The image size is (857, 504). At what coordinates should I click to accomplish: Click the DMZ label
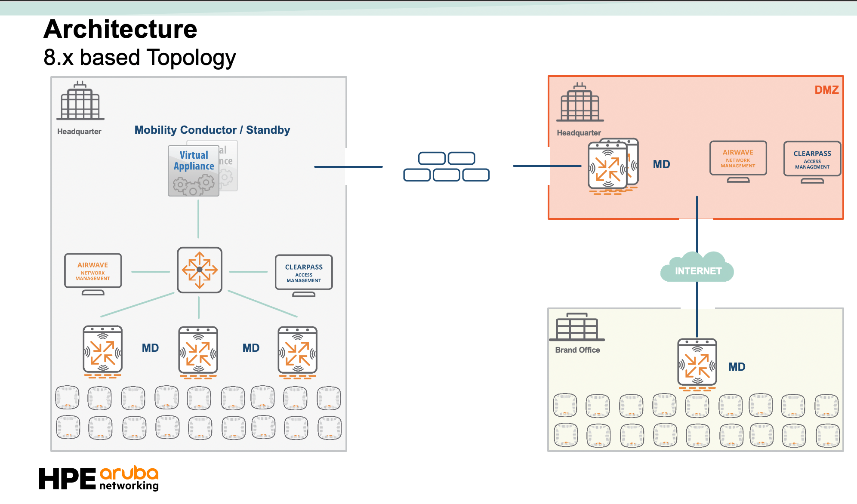(x=826, y=90)
